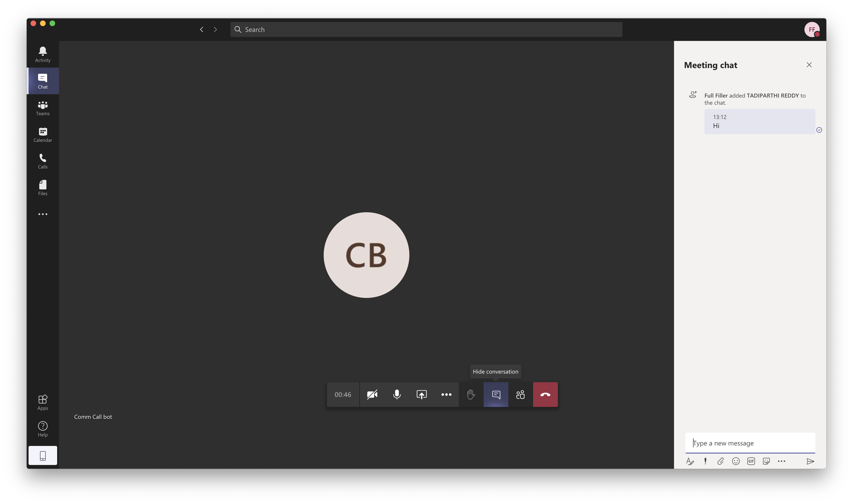
Task: Click the added-to-chat system message
Action: 754,99
